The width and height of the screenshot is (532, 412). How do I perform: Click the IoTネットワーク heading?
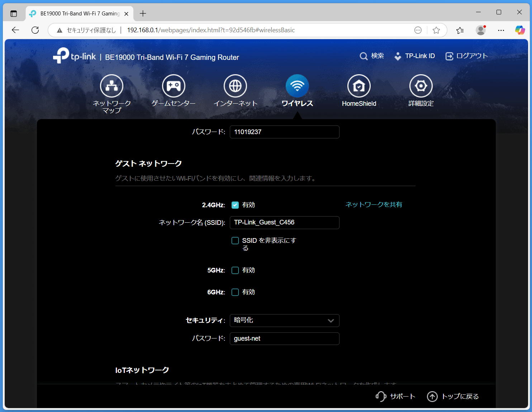(142, 370)
